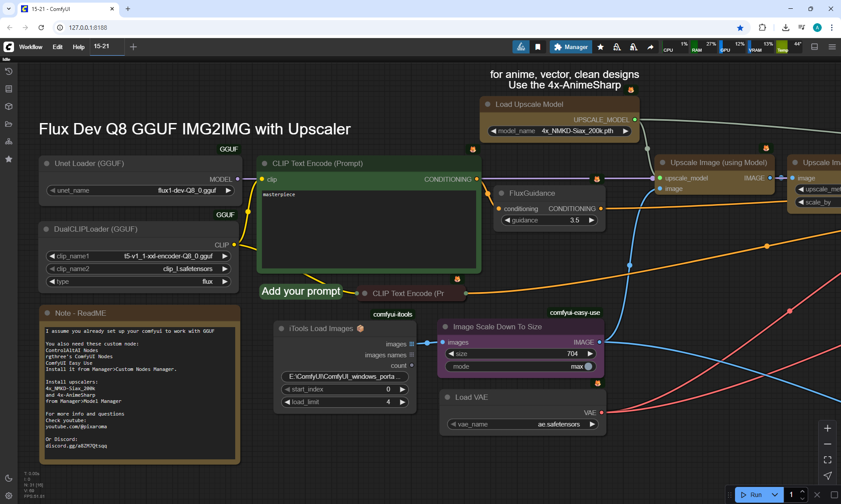
Task: Toggle the mode max switch
Action: (x=588, y=367)
